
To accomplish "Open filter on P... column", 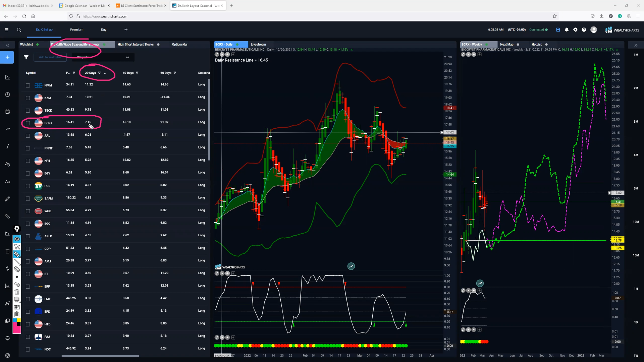I will coord(74,73).
